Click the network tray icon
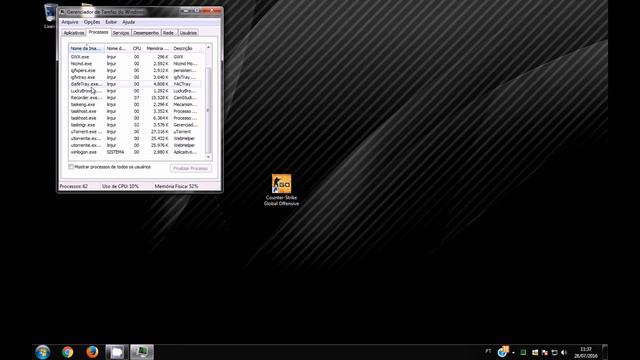 click(x=554, y=352)
